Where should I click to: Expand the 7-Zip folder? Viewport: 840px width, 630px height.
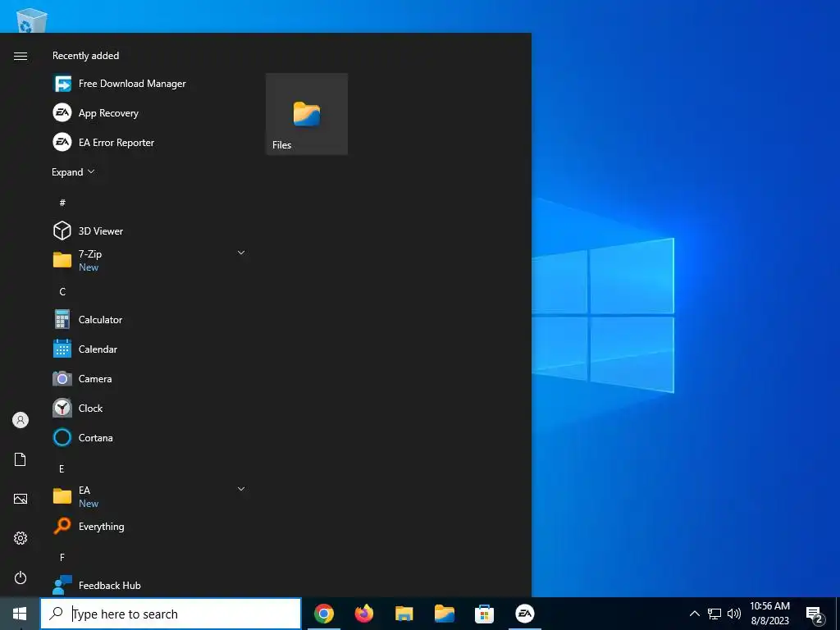pos(149,260)
